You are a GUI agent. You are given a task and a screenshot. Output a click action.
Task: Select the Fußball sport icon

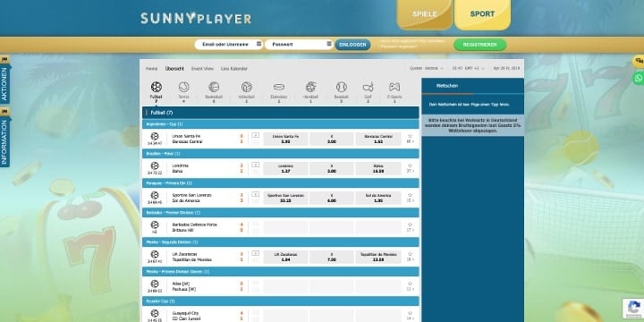pyautogui.click(x=156, y=87)
